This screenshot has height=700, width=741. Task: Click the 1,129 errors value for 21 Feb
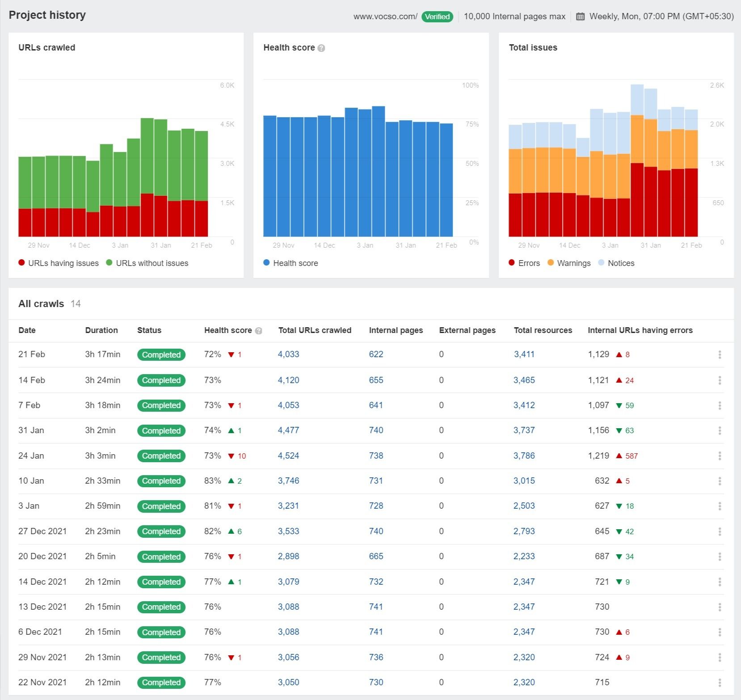(x=598, y=354)
